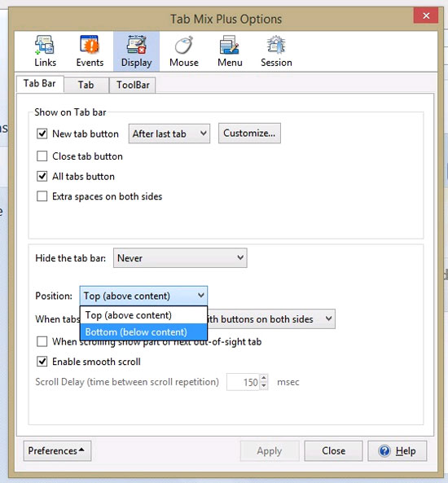Open the Session options icon

pos(276,51)
